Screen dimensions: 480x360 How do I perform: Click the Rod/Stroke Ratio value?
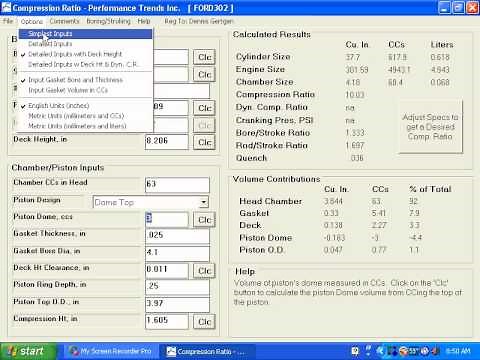coord(355,146)
